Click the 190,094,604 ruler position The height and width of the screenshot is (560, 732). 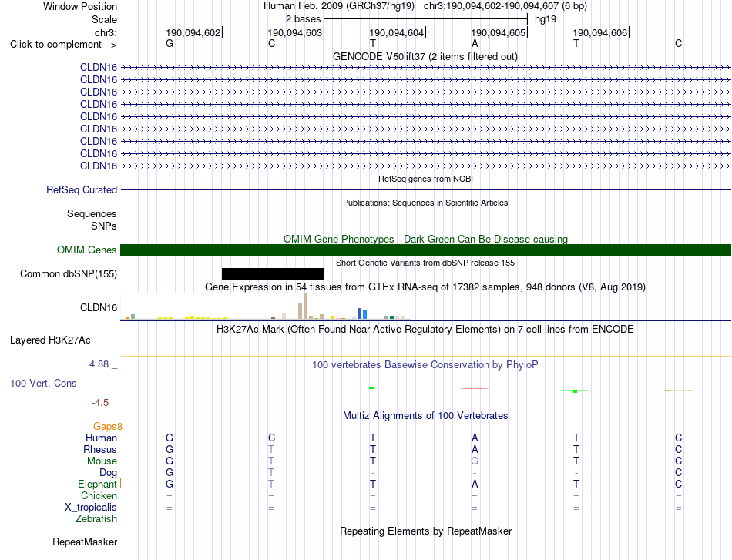click(x=397, y=32)
